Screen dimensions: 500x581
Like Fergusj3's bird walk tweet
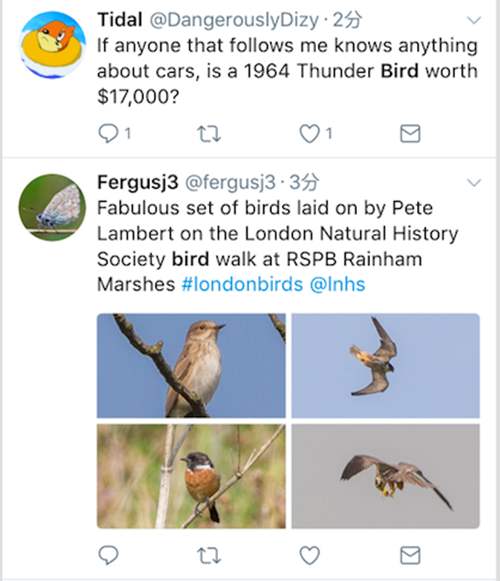[x=309, y=555]
